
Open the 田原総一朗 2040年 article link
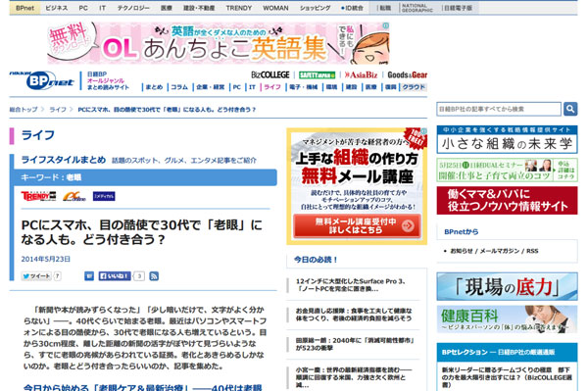355,344
